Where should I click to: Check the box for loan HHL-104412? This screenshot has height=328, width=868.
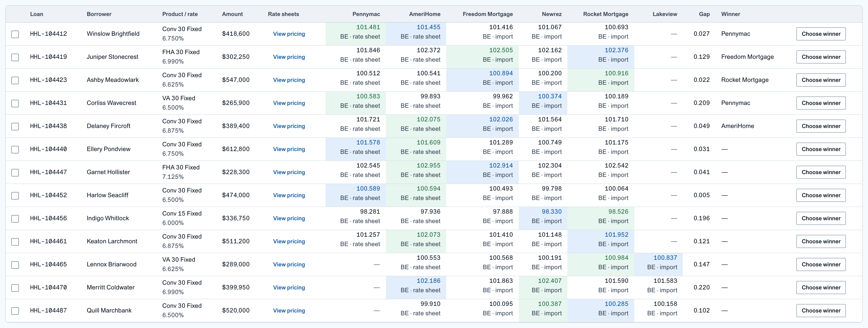(x=15, y=34)
